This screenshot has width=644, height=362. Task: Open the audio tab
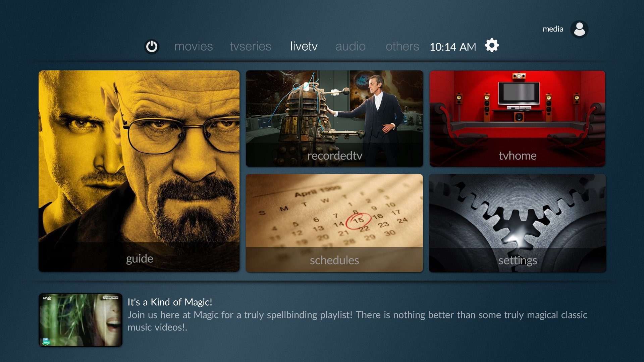(351, 46)
